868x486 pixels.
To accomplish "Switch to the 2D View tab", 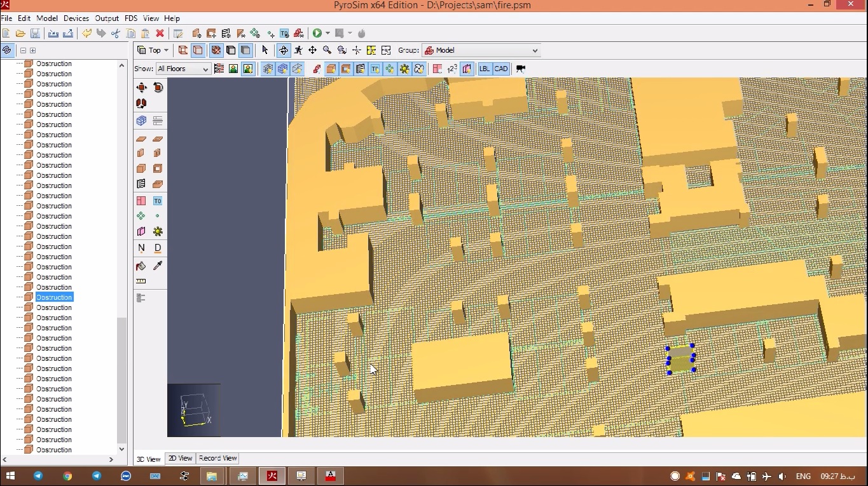I will click(x=180, y=458).
